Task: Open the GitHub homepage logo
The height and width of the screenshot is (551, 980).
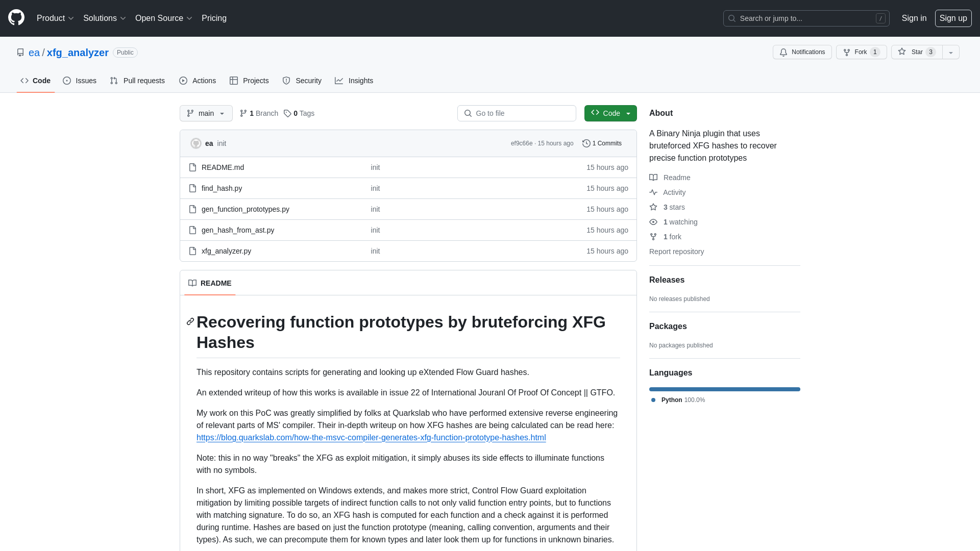Action: coord(16,18)
